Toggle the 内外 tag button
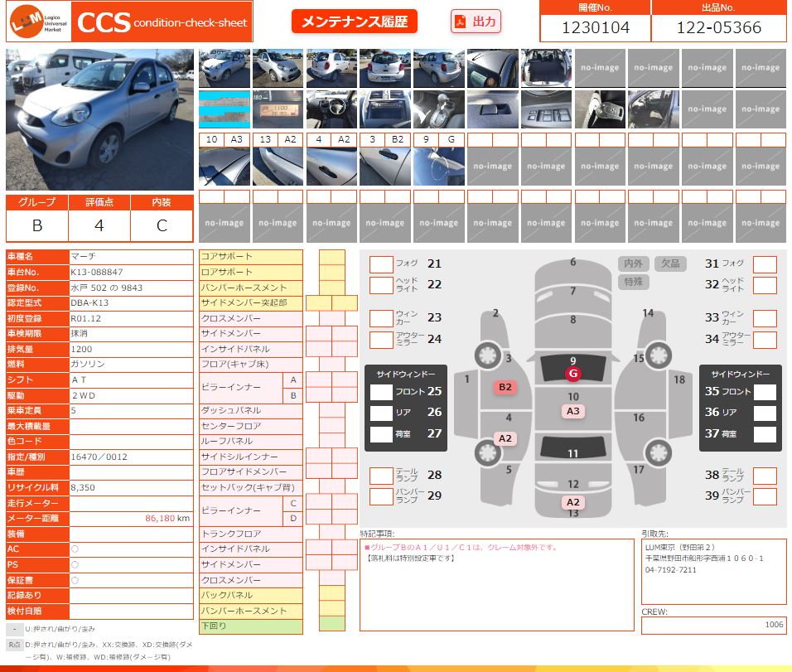The image size is (792, 672). pos(633,263)
